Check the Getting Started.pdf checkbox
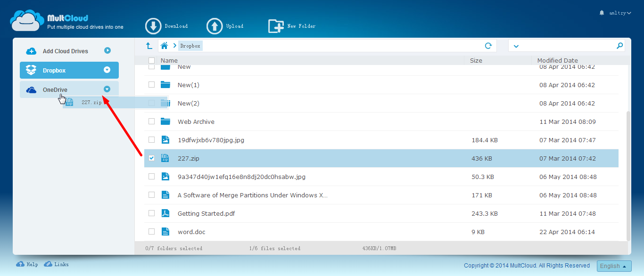Screen dimensions: 644x276 (151, 213)
